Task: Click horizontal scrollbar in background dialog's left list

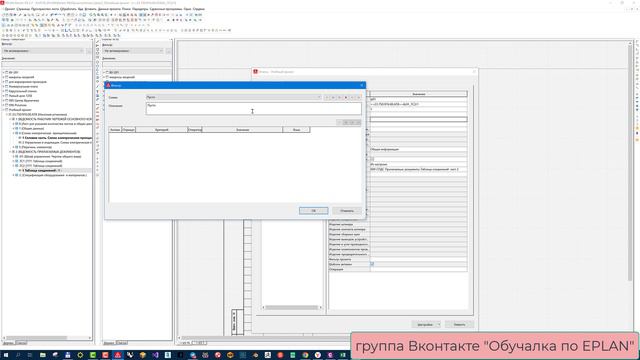Action: [x=292, y=307]
